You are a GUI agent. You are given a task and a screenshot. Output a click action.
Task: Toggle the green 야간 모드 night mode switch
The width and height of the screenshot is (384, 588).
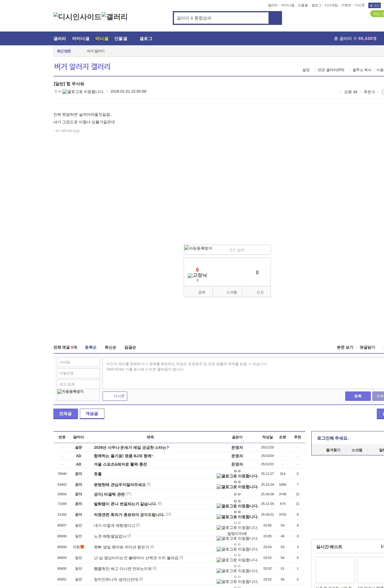click(377, 14)
